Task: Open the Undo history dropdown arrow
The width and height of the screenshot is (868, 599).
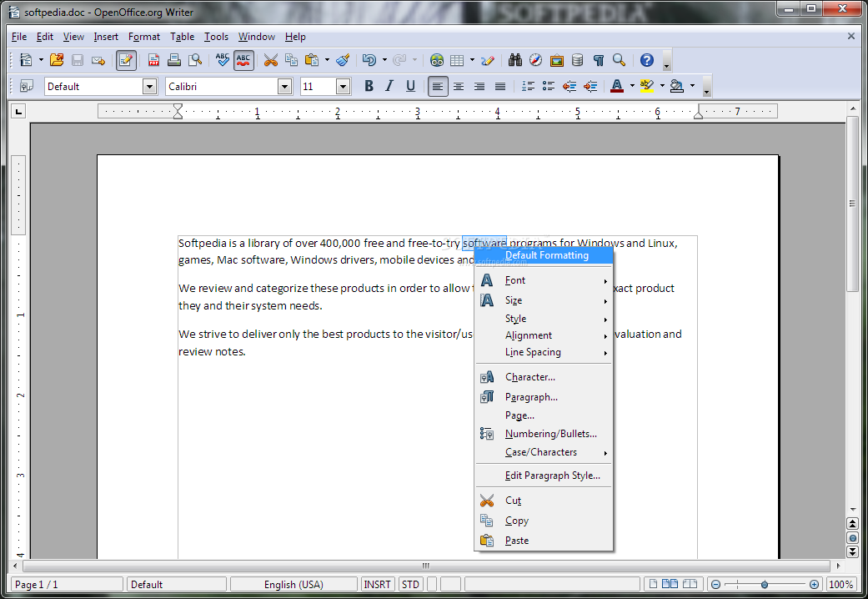Action: tap(384, 60)
